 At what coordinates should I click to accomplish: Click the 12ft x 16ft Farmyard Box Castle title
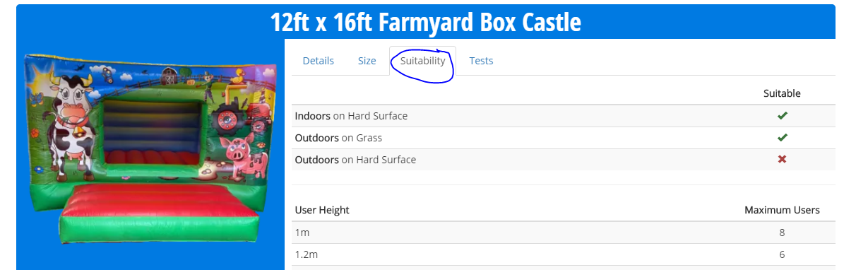coord(425,23)
